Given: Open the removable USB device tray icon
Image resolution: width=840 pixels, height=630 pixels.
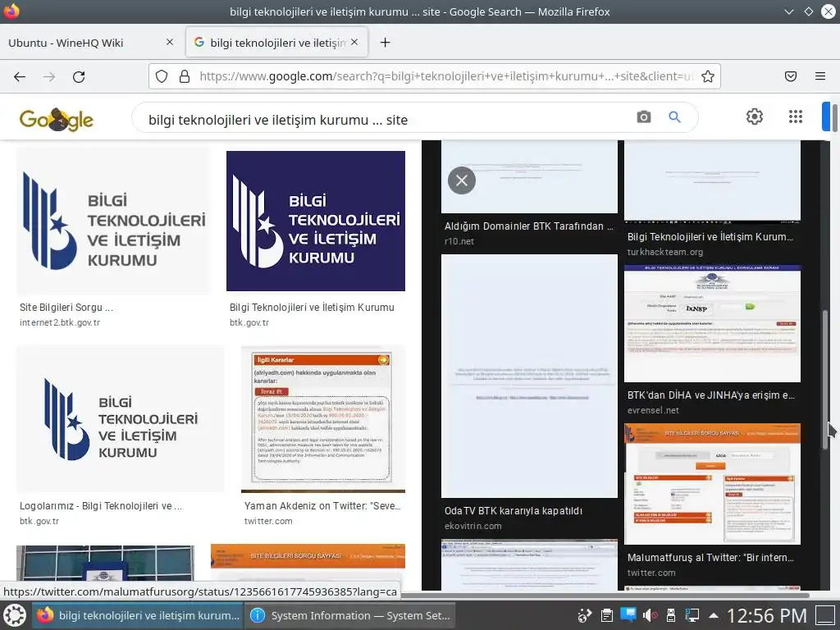Looking at the screenshot, I should tap(670, 616).
